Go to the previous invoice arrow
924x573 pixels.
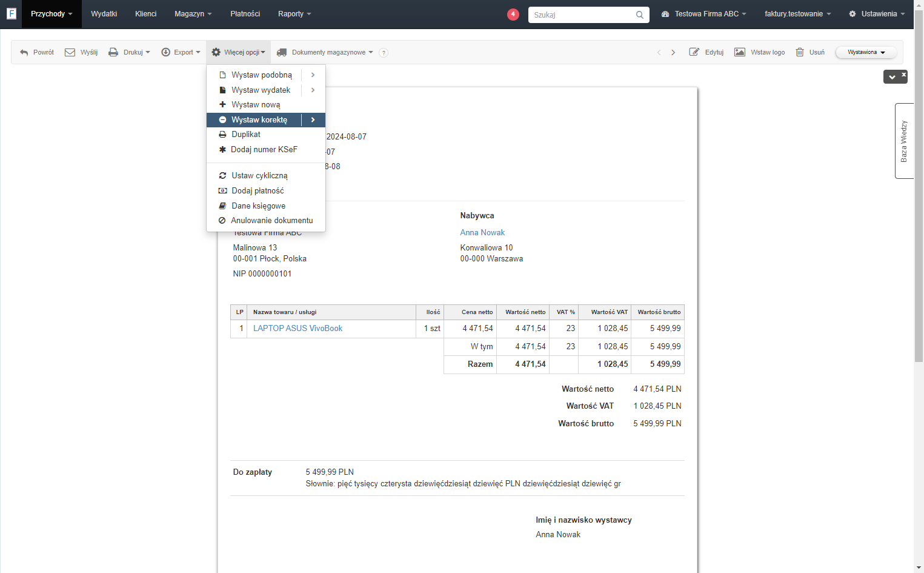click(659, 52)
